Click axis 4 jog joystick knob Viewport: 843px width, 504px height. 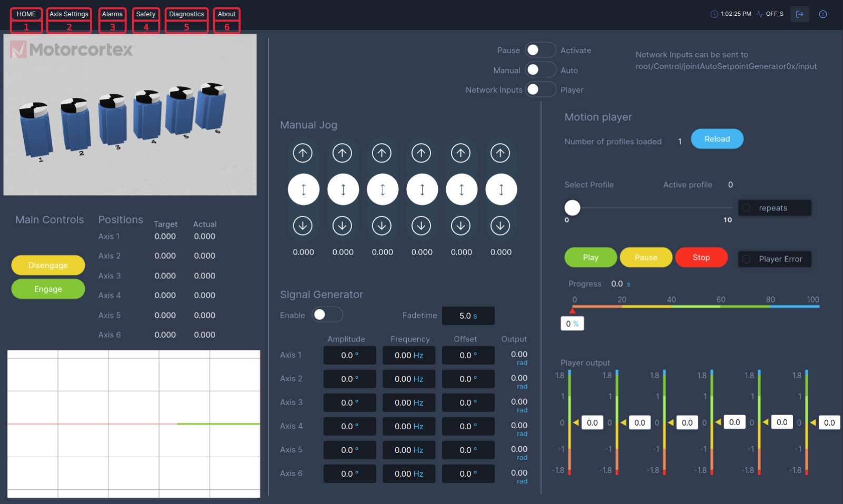[x=422, y=189]
